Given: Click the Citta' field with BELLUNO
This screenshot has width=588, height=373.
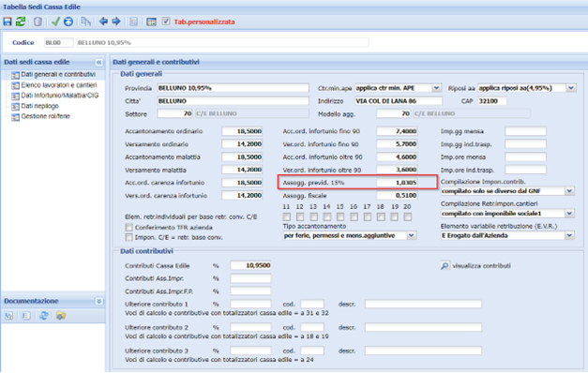Looking at the screenshot, I should [x=233, y=101].
